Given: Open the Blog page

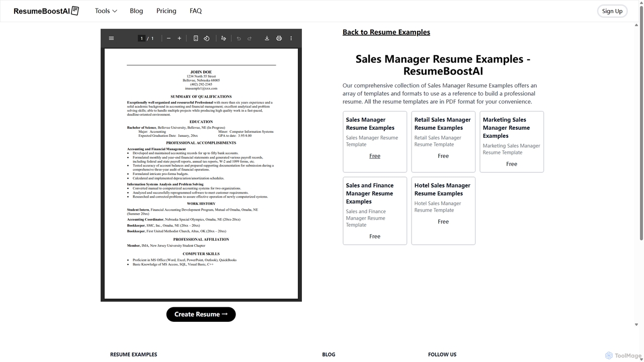Looking at the screenshot, I should 136,11.
